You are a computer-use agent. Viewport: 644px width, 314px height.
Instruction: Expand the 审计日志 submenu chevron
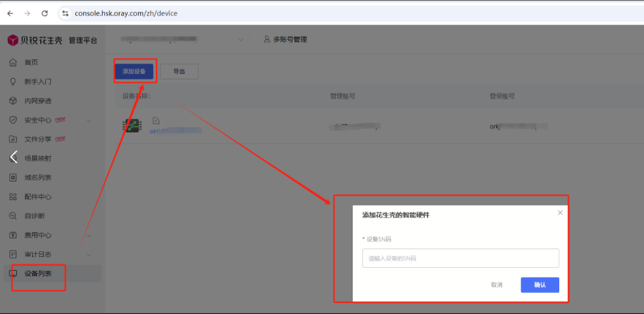tap(89, 255)
